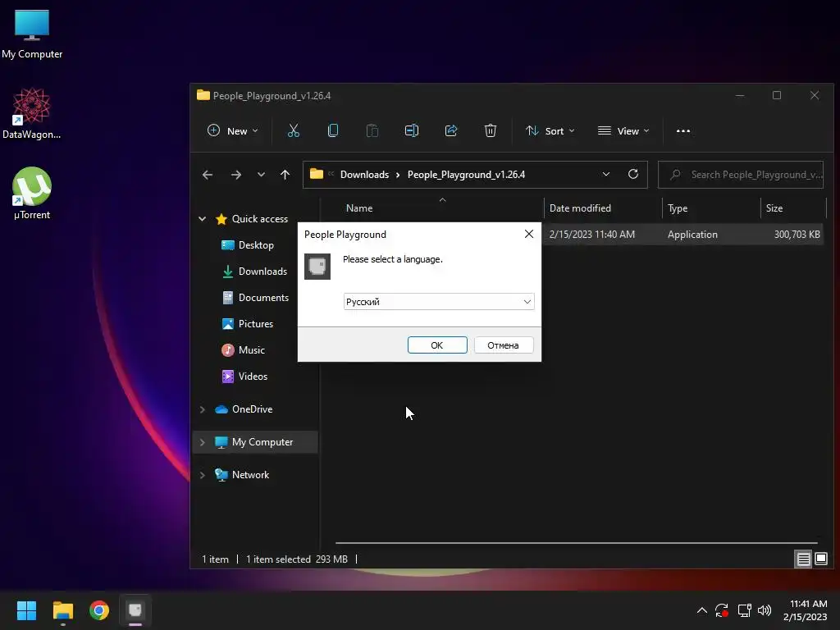Open the View dropdown menu
Viewport: 840px width, 630px height.
tap(623, 130)
